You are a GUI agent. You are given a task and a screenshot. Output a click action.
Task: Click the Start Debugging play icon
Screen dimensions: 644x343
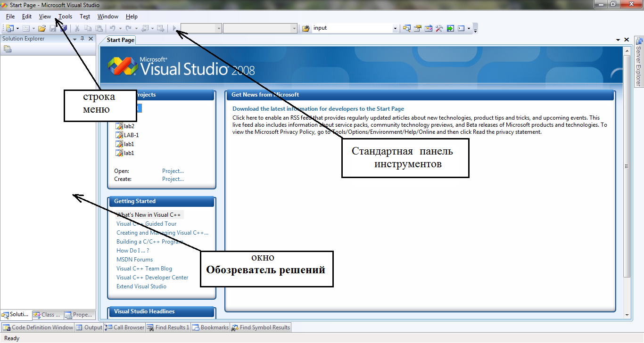coord(174,28)
